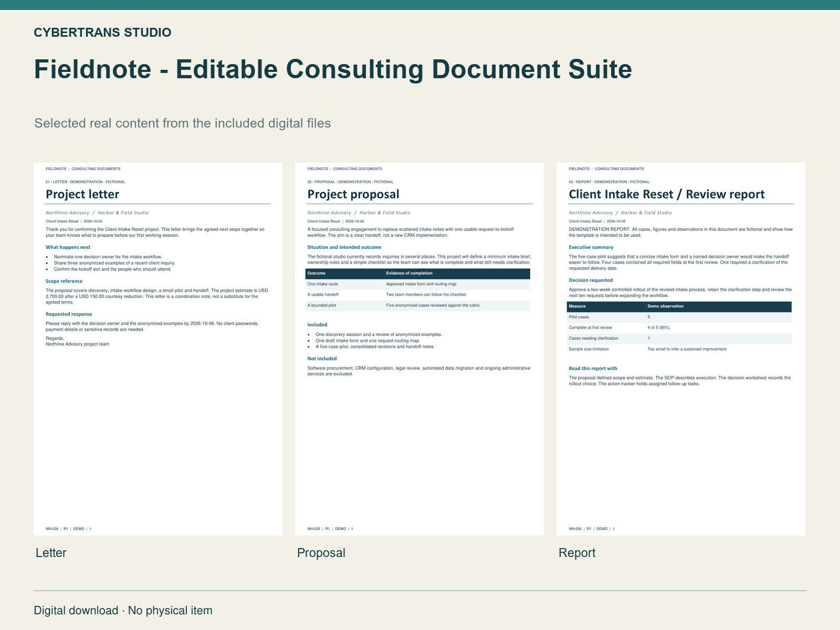Click the 'Executive summary' heading in report
This screenshot has height=630, width=840.
pyautogui.click(x=591, y=247)
